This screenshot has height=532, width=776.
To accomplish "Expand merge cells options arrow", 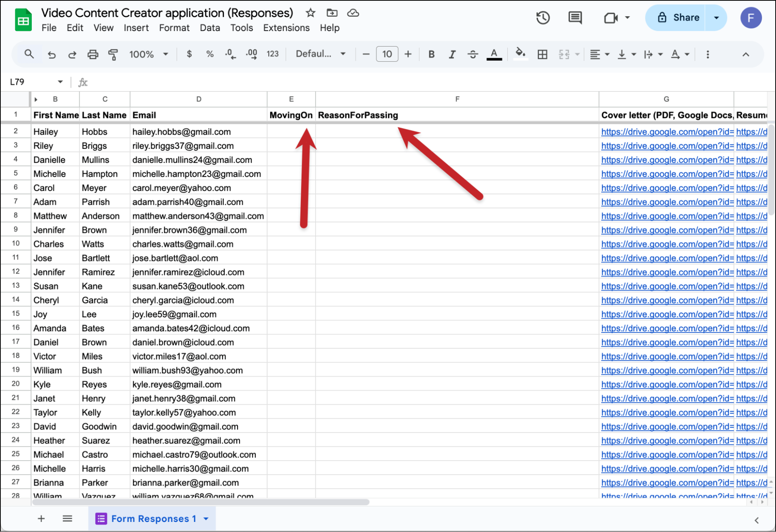I will (577, 54).
